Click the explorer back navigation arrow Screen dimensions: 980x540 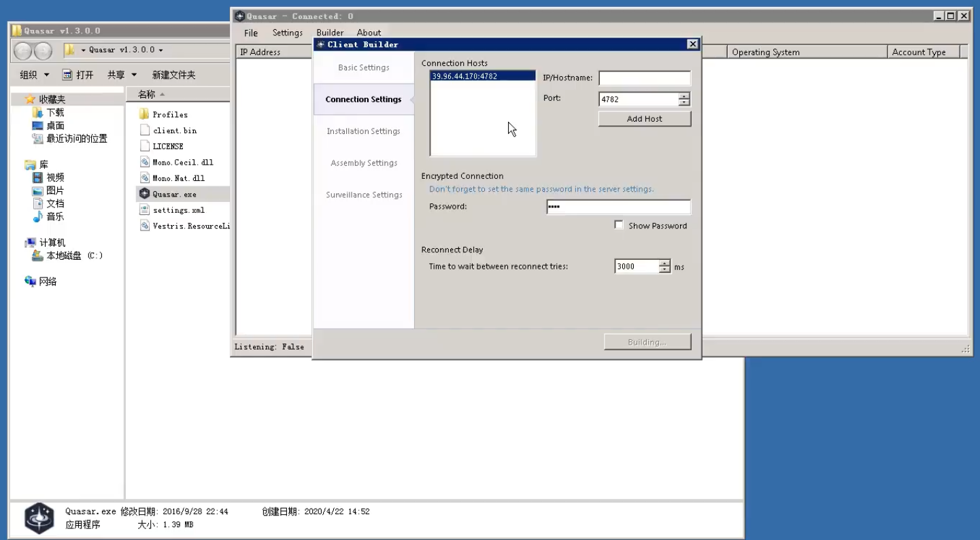[x=22, y=51]
